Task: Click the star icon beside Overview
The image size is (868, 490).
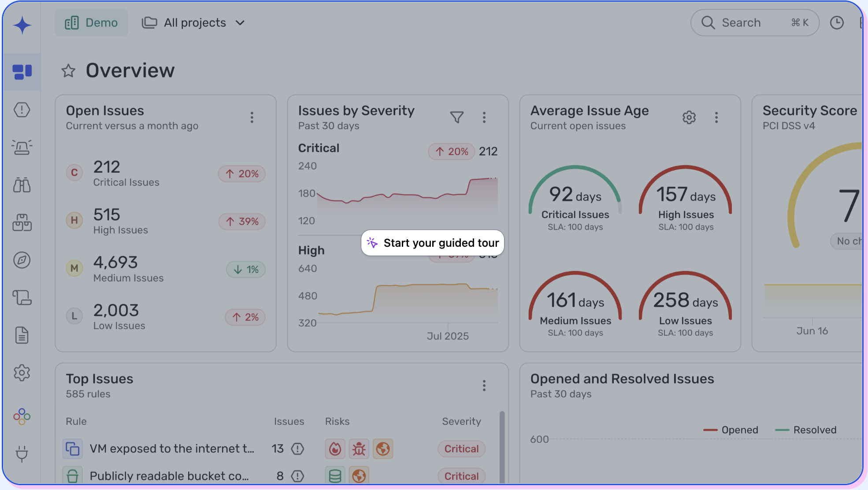Action: click(x=68, y=71)
